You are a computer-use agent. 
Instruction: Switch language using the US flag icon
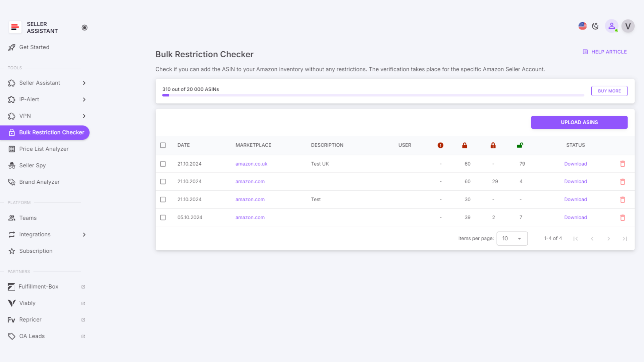point(582,26)
